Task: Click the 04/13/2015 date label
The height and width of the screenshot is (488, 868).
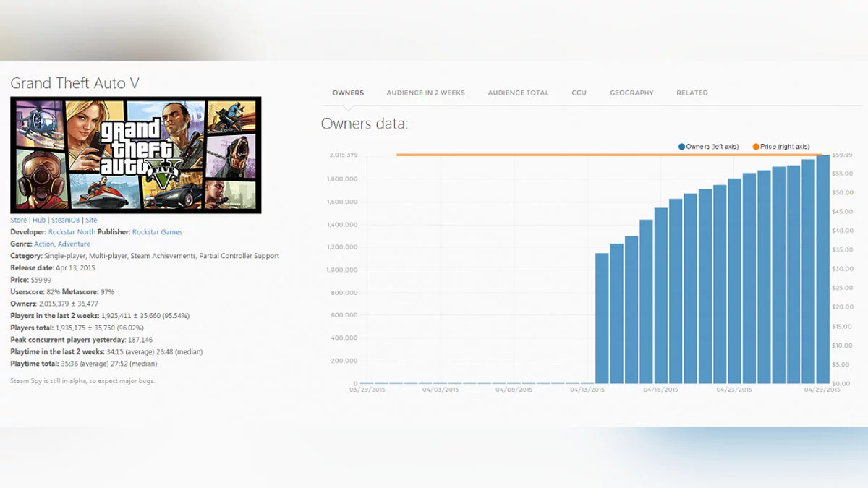Action: pyautogui.click(x=587, y=390)
